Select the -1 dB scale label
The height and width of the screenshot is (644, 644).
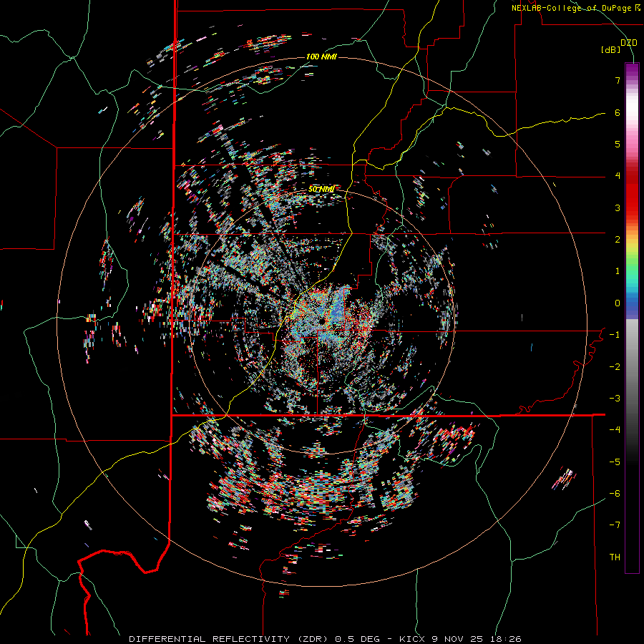(615, 335)
